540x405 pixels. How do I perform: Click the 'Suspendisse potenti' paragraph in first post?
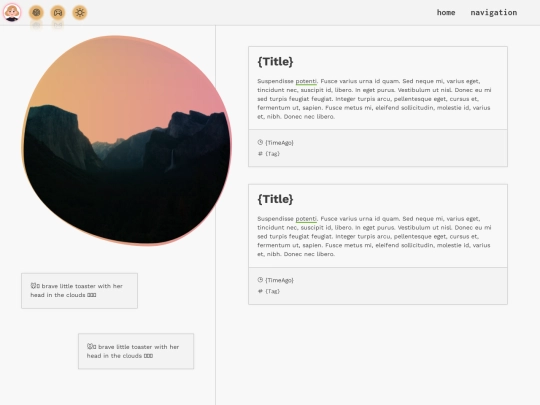pyautogui.click(x=374, y=99)
